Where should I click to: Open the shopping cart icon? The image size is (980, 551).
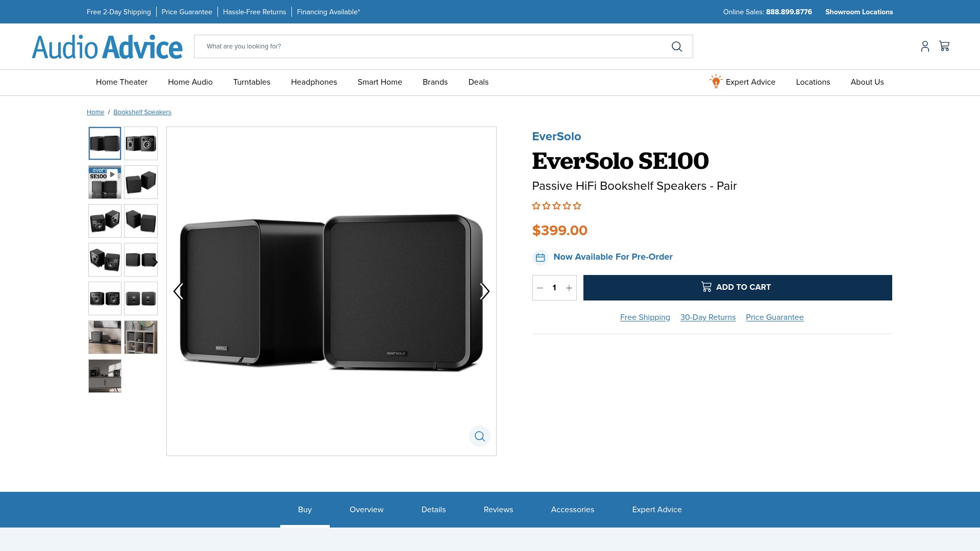(944, 46)
